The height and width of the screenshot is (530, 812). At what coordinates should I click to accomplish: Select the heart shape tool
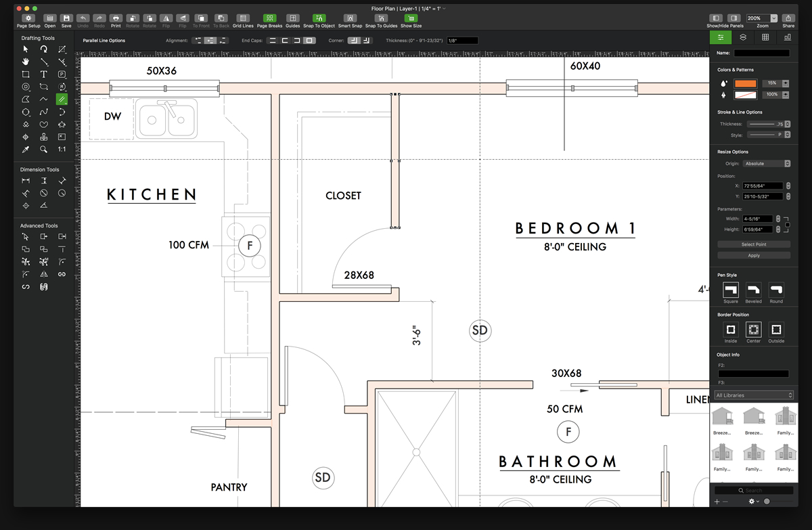point(43,124)
